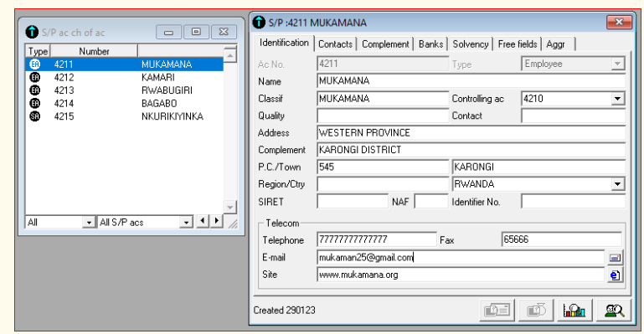Click the search people magnifier icon button
This screenshot has height=334, width=644.
coord(614,311)
